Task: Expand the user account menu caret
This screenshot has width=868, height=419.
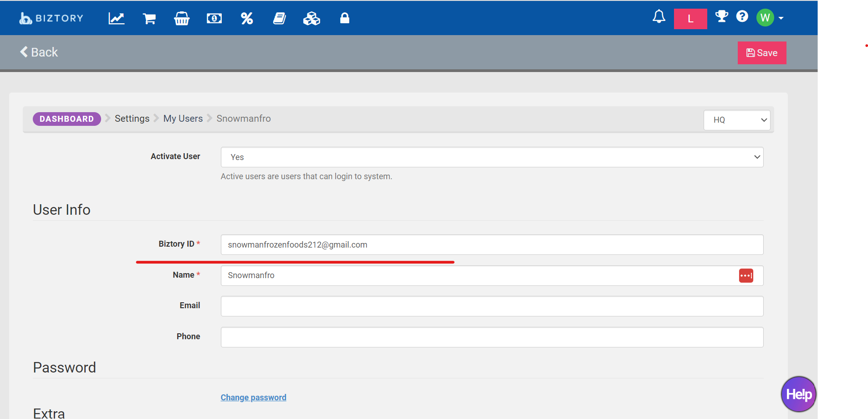Action: click(781, 18)
